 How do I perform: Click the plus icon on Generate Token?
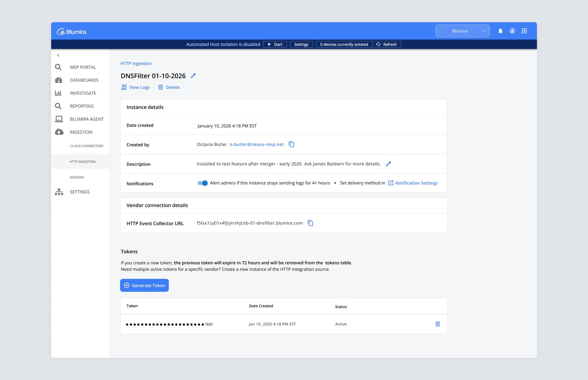point(127,285)
